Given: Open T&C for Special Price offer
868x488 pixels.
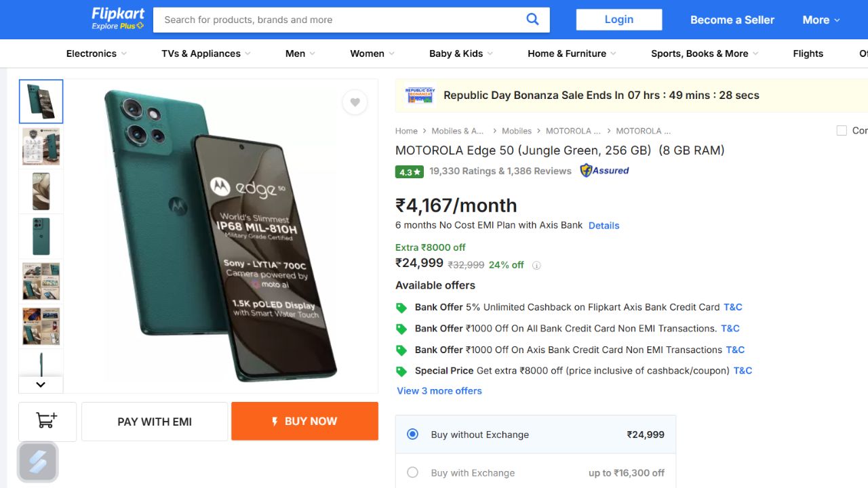Looking at the screenshot, I should coord(743,371).
